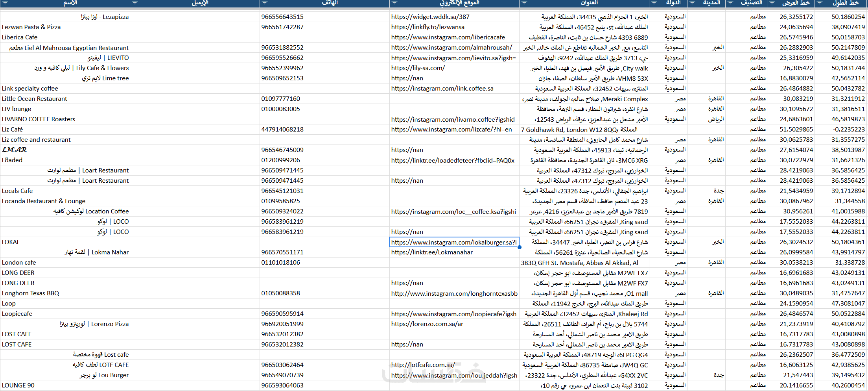Select phone number 966593064063
Image resolution: width=868 pixels, height=391 pixels.
pyautogui.click(x=324, y=385)
